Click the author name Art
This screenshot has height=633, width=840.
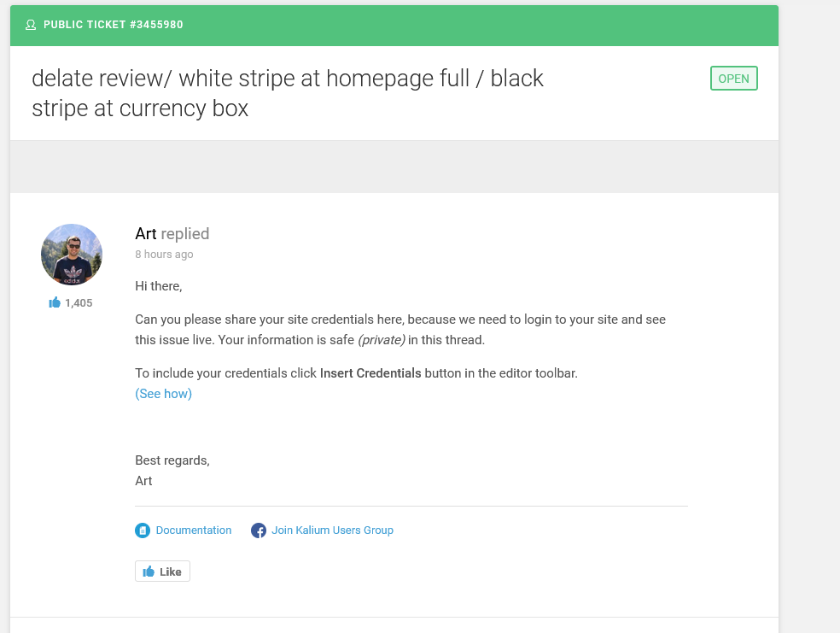(146, 234)
